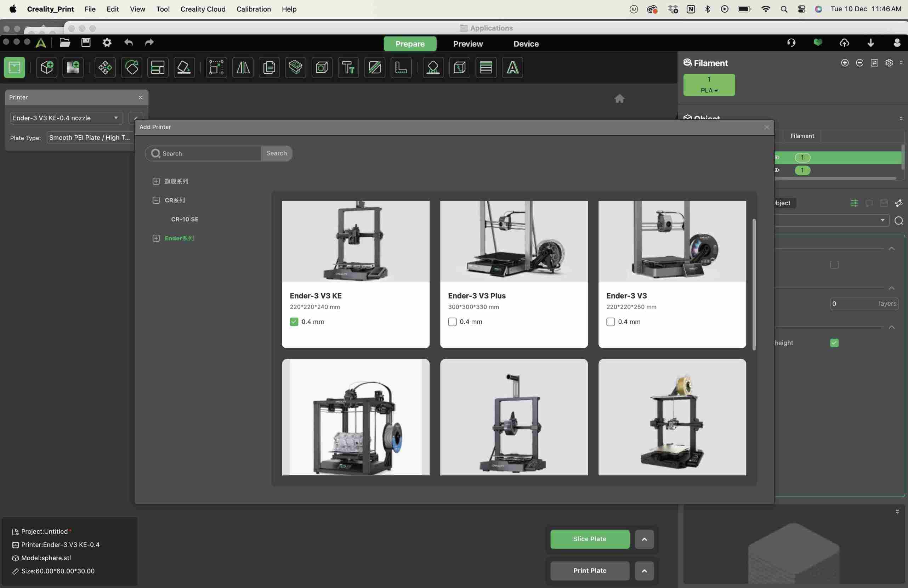Select the Move tool with four arrows
Image resolution: width=908 pixels, height=588 pixels.
(105, 68)
